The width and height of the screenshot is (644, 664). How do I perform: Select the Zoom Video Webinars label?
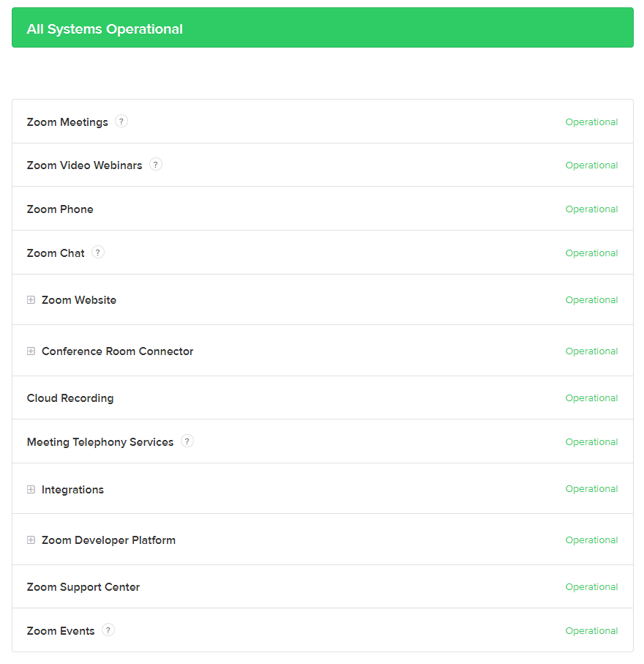pos(84,165)
